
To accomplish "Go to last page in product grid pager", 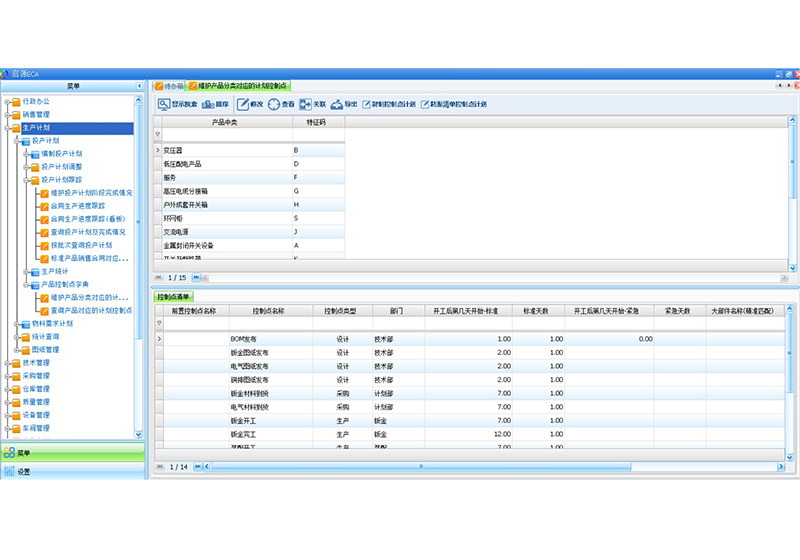I will click(x=196, y=277).
